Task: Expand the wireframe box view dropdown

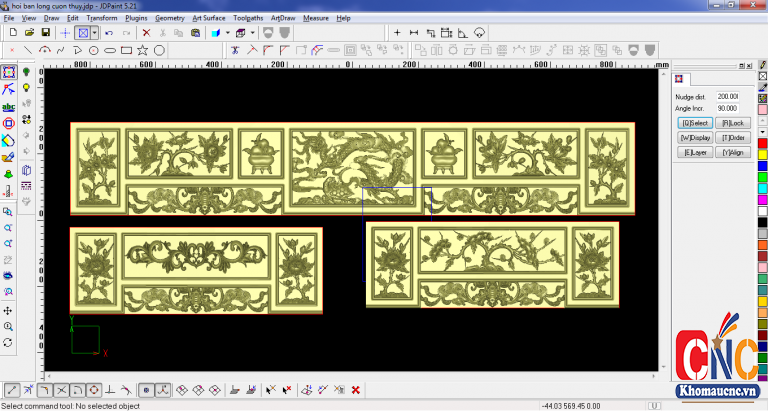Action: [254, 33]
